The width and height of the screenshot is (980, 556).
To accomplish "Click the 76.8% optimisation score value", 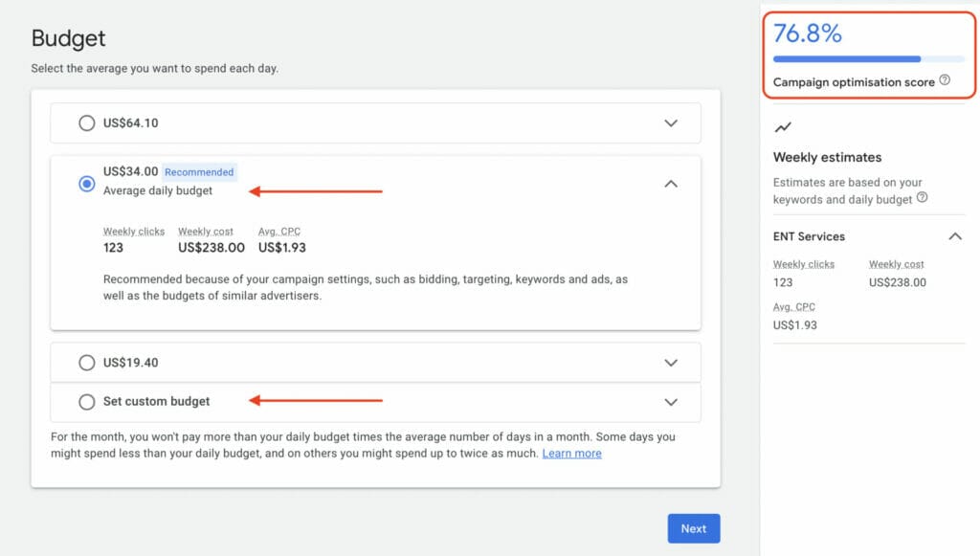I will point(807,33).
